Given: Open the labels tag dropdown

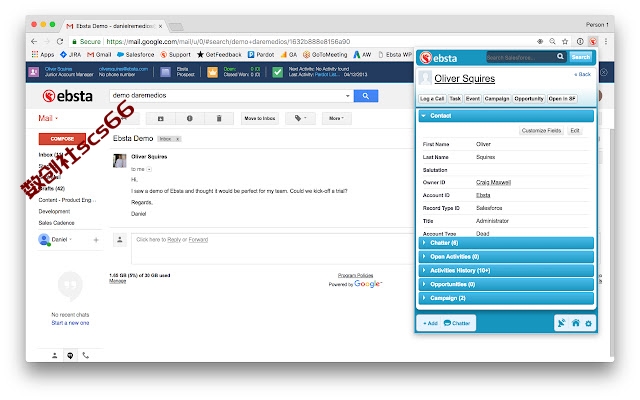Looking at the screenshot, I should coord(300,118).
